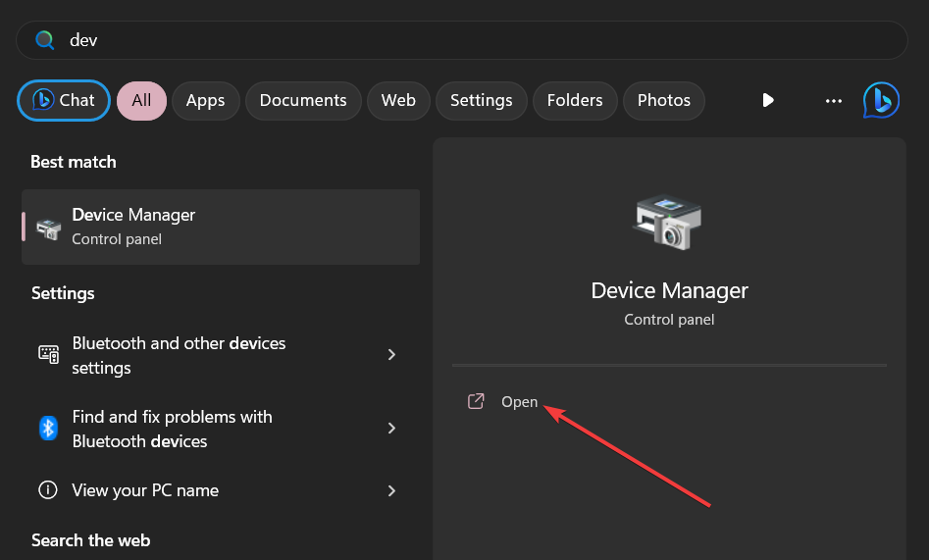Switch to the Documents filter tab
929x560 pixels.
click(303, 101)
